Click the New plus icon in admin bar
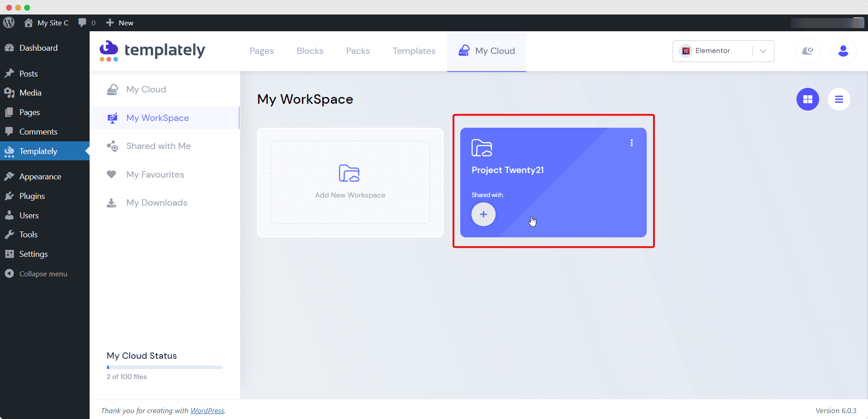The width and height of the screenshot is (868, 419). 110,23
